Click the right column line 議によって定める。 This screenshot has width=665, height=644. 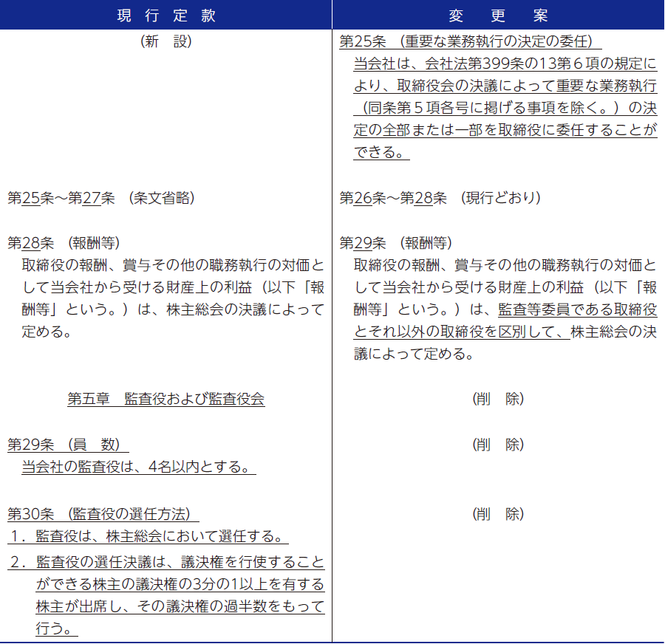[414, 354]
